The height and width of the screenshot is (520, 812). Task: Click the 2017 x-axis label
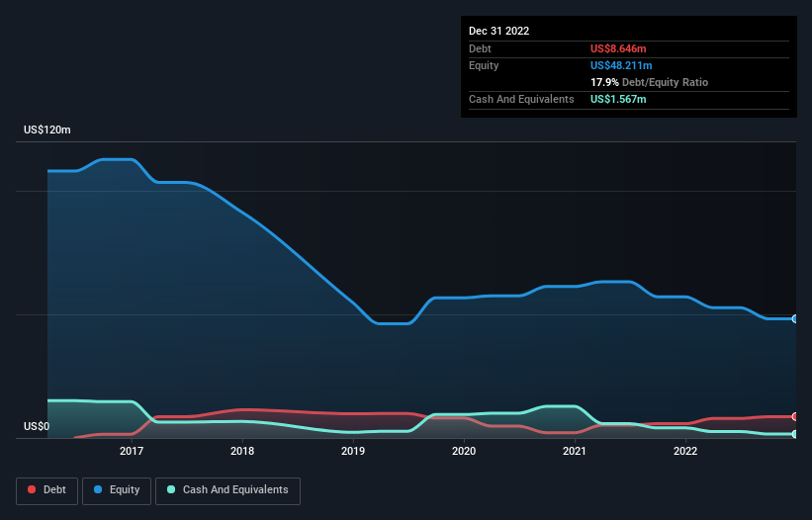click(x=132, y=451)
